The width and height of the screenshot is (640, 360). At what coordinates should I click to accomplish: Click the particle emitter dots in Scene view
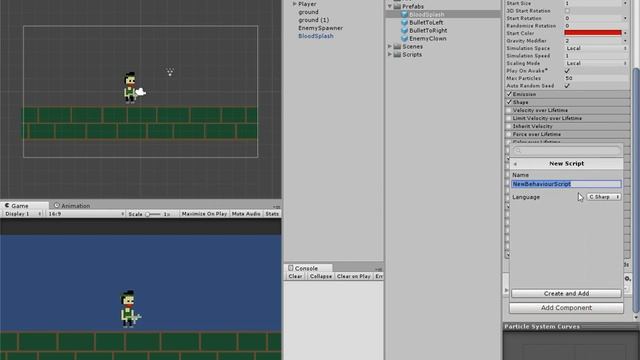point(170,72)
